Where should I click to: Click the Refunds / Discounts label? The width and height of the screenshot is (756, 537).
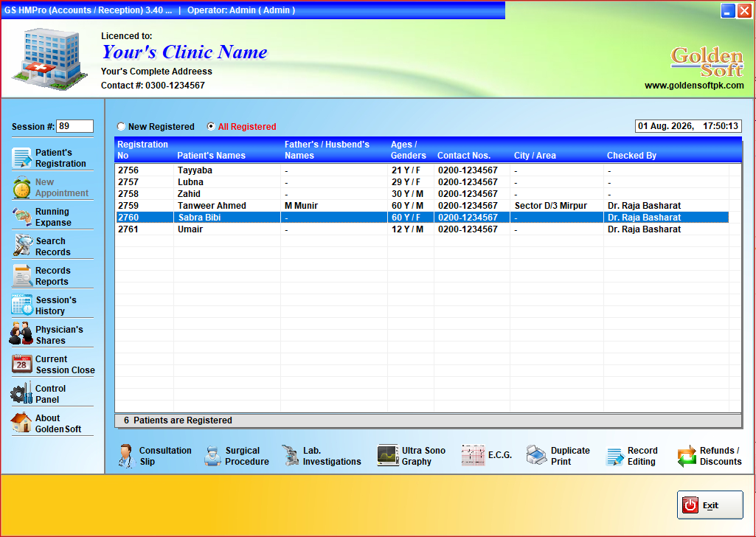point(721,456)
